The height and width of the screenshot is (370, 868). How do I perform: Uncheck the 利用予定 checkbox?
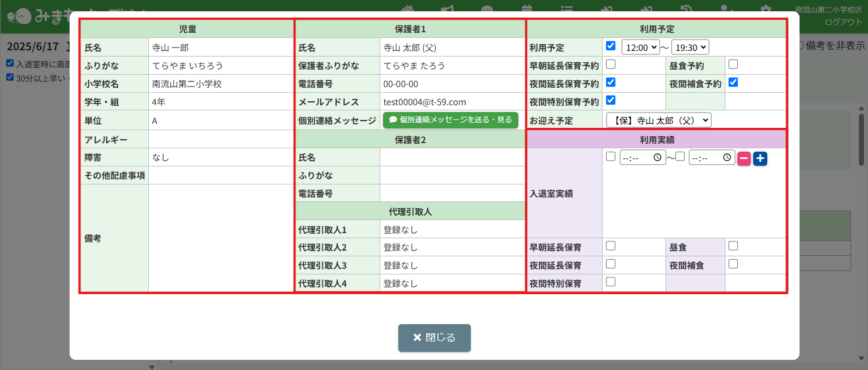point(611,46)
